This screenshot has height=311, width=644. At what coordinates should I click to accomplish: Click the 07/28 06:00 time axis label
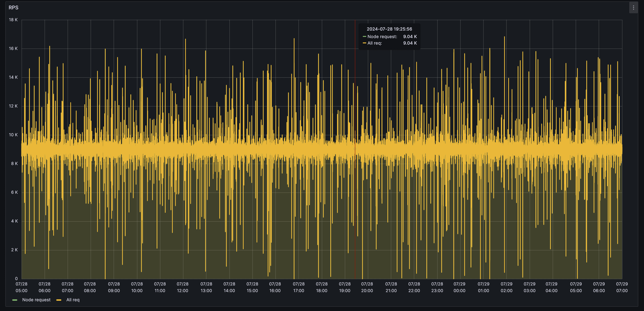point(45,287)
